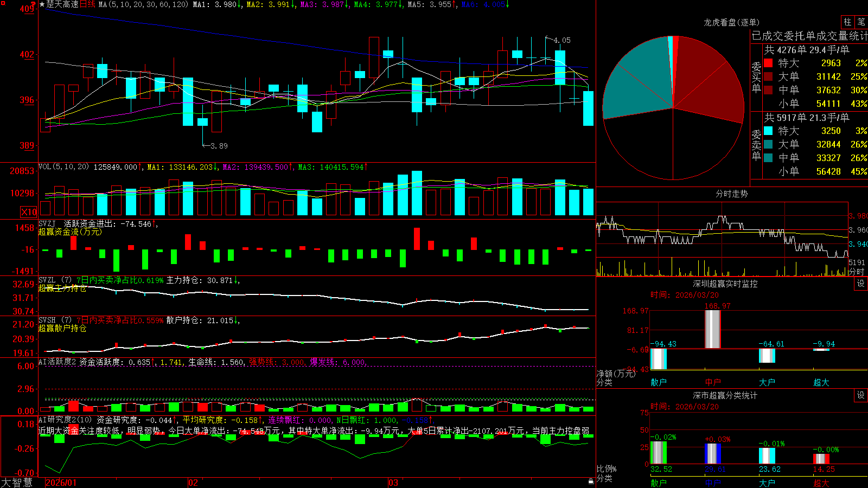Click the buy-side 小单 54111 row
This screenshot has height=488, width=868.
[816, 104]
